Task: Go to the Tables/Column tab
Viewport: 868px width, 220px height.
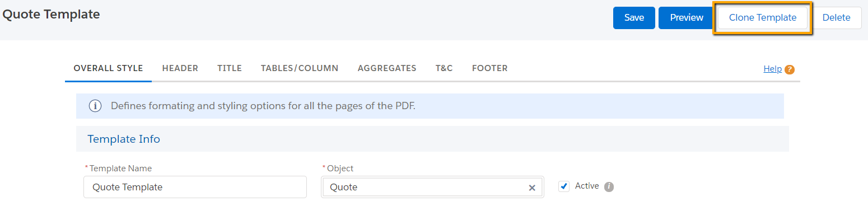Action: pos(300,68)
